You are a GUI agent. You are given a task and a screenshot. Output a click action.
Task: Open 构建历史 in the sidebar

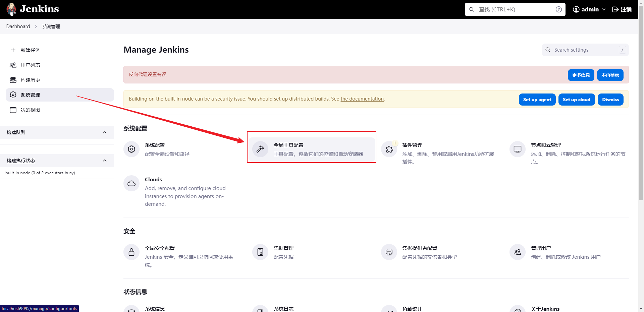pyautogui.click(x=60, y=80)
